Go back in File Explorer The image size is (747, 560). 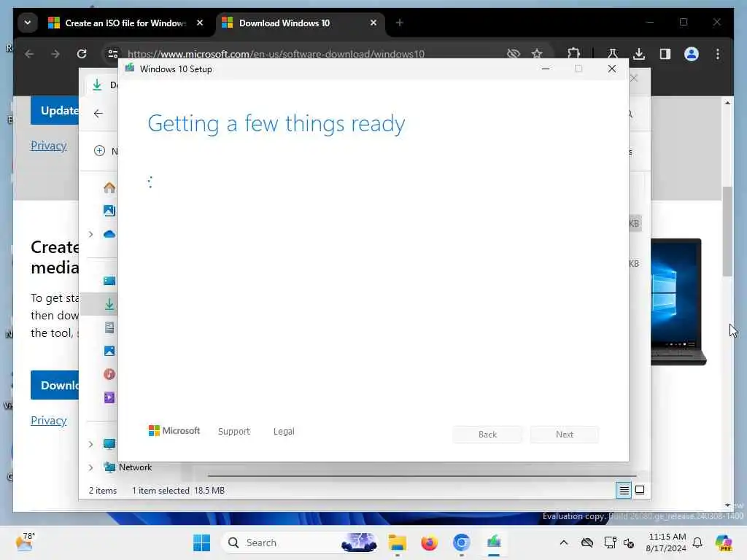click(x=98, y=113)
